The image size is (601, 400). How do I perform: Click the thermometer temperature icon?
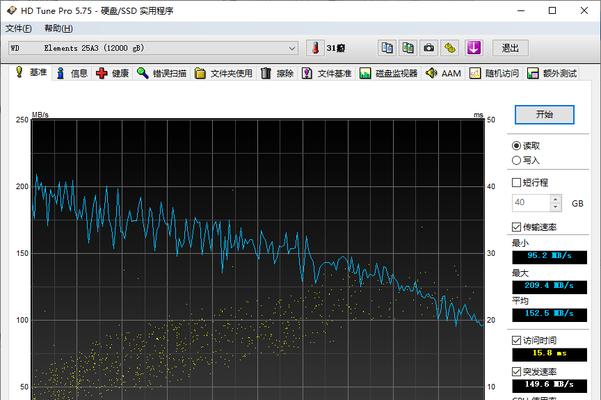(315, 48)
